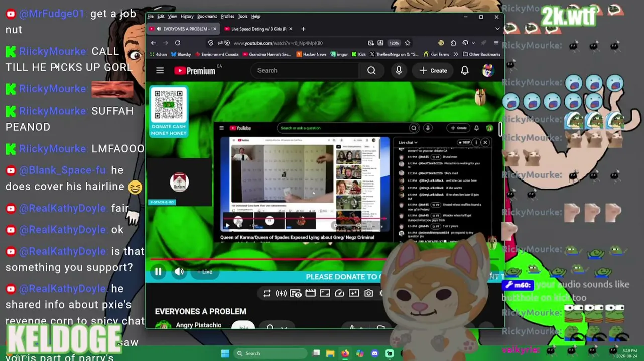Search with your voice microphone button
Screen dimensions: 644x361
click(399, 71)
